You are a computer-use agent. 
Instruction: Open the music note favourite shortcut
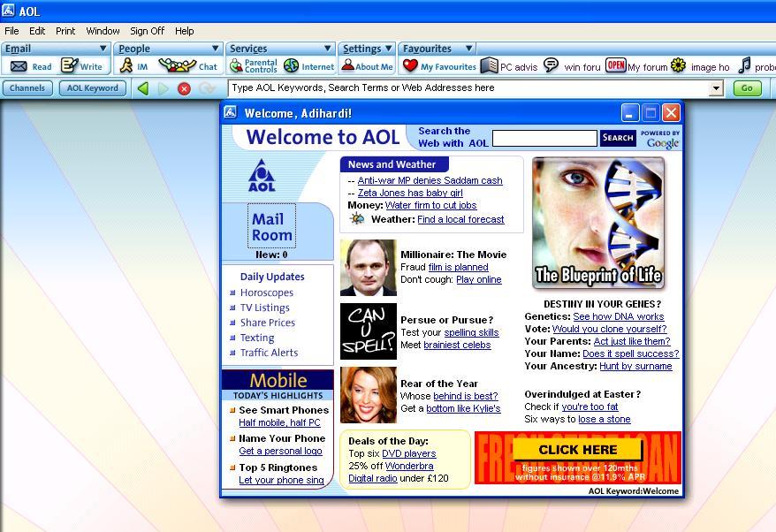[744, 65]
